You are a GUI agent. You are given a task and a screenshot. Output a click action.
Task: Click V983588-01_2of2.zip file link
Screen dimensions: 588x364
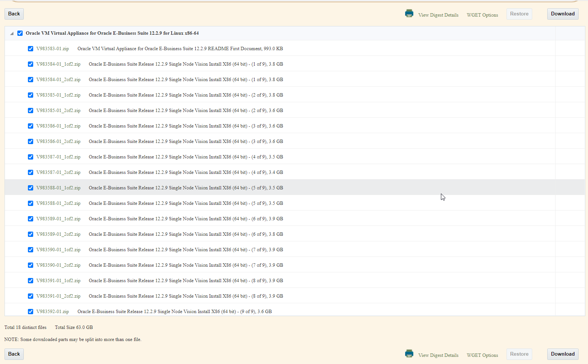tap(58, 203)
